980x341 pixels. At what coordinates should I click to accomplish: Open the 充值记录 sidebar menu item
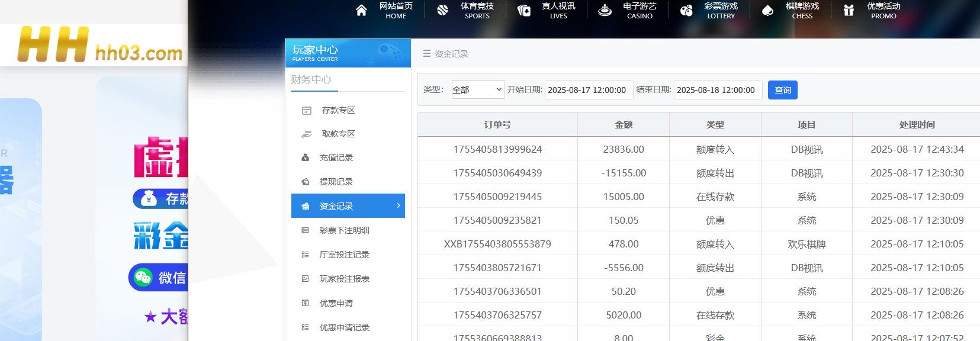pyautogui.click(x=336, y=157)
